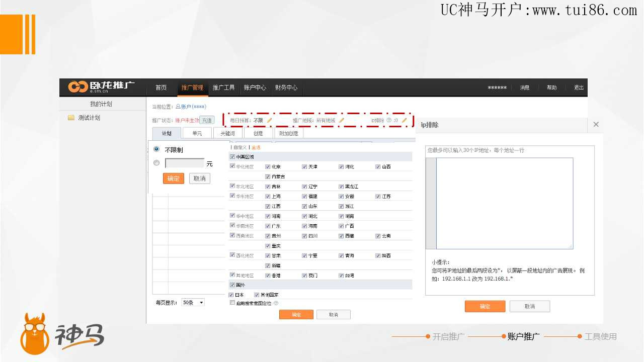Confirm the ip排除 dialog with 确定
The height and width of the screenshot is (362, 644).
coord(485,306)
